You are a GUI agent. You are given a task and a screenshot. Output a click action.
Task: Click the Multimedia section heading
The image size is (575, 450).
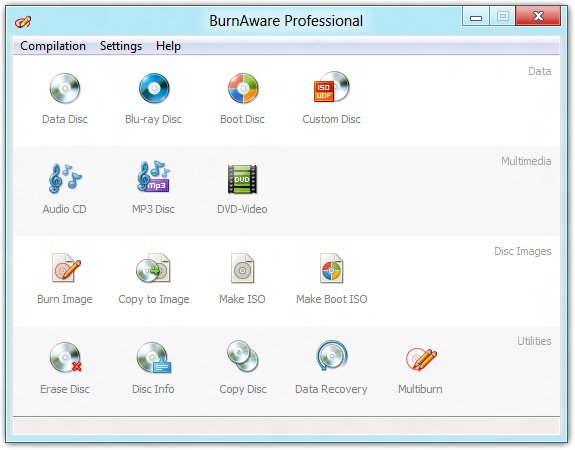coord(526,161)
